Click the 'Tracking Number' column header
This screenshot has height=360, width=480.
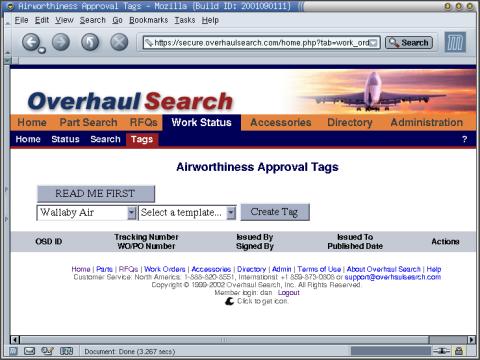point(146,237)
